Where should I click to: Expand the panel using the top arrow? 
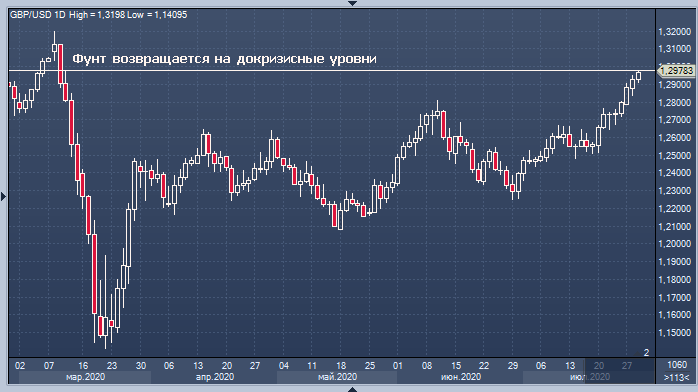click(x=352, y=3)
